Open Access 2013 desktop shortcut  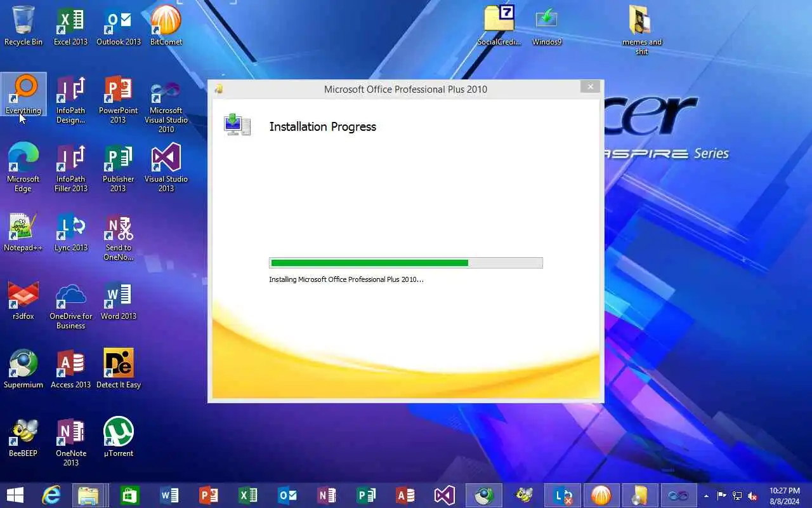coord(70,369)
